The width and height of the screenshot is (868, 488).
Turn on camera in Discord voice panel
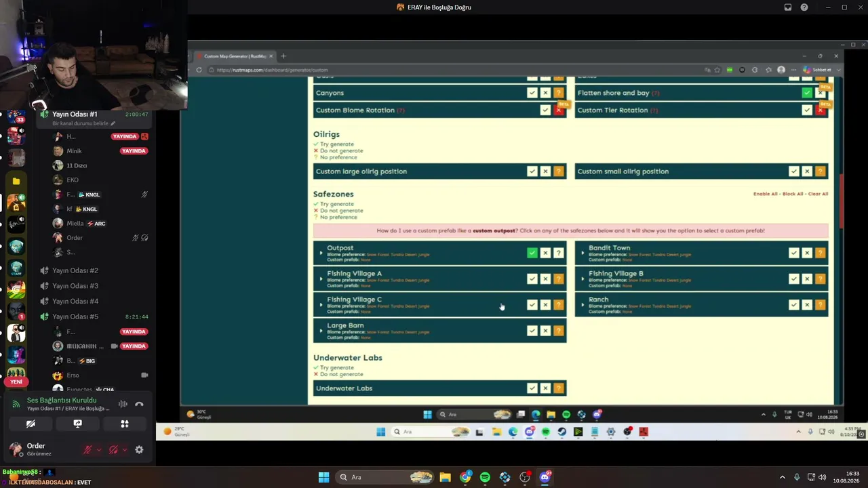(31, 424)
